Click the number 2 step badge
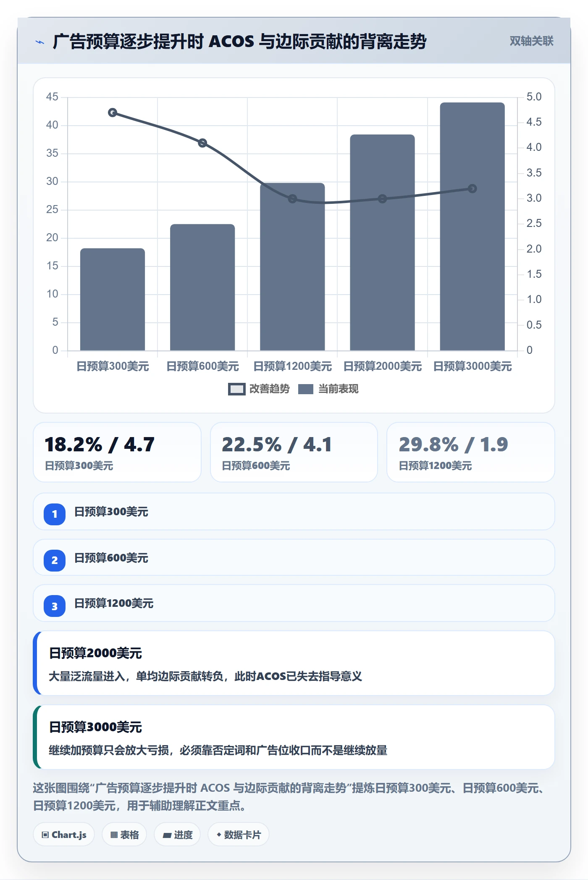This screenshot has width=588, height=880. pos(55,560)
